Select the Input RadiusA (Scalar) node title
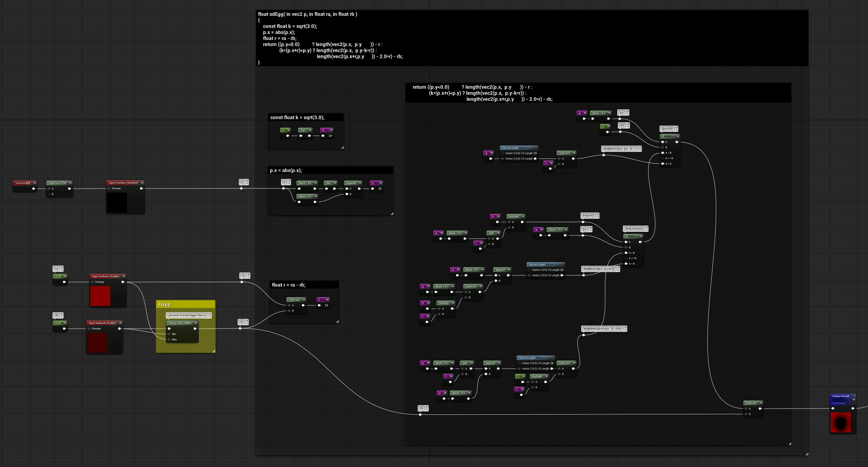868x467 pixels. (x=105, y=276)
